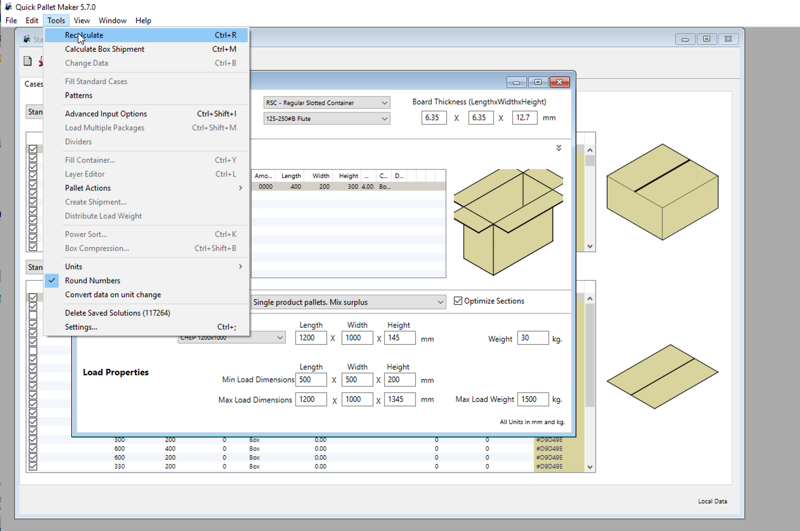Viewport: 800px width, 531px height.
Task: Click the #D9D49E color cell in bottom row
Action: click(x=549, y=466)
